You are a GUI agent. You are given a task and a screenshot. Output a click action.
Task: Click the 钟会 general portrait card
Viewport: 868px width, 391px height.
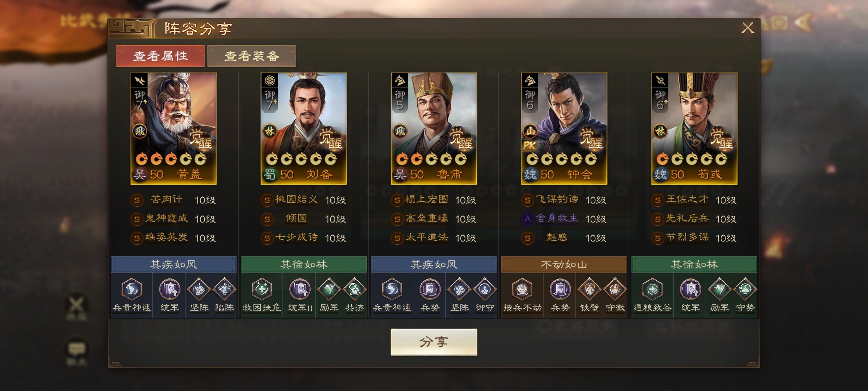[x=564, y=129]
